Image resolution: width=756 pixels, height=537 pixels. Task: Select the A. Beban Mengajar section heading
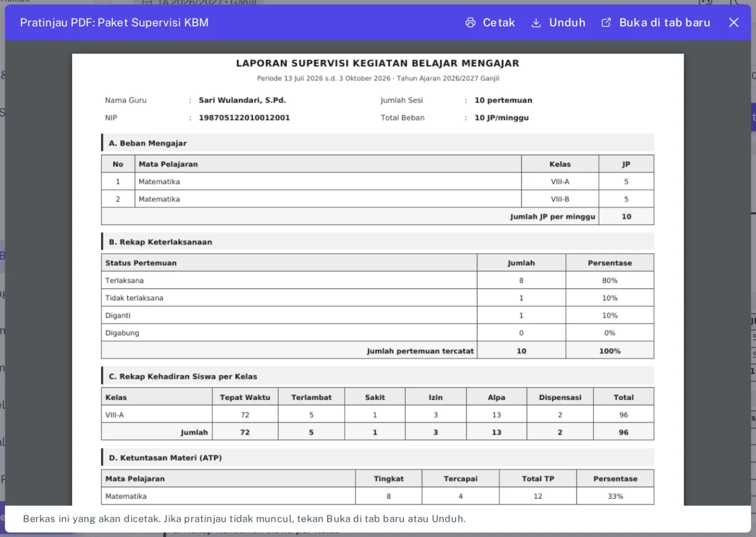pos(148,143)
